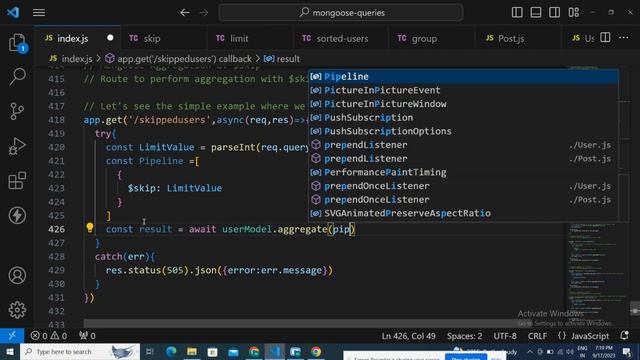Click the Type here to search box
Viewport: 640px width, 360px height.
80,351
